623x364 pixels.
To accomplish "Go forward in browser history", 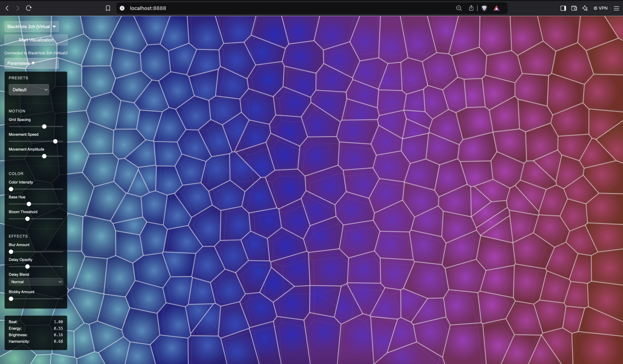I will click(18, 8).
